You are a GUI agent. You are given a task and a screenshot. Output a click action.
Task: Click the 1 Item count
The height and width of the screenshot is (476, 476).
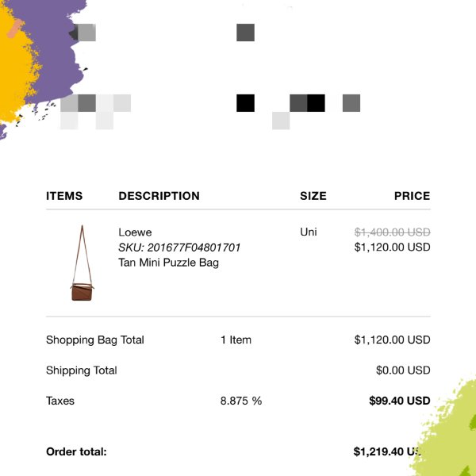click(236, 340)
